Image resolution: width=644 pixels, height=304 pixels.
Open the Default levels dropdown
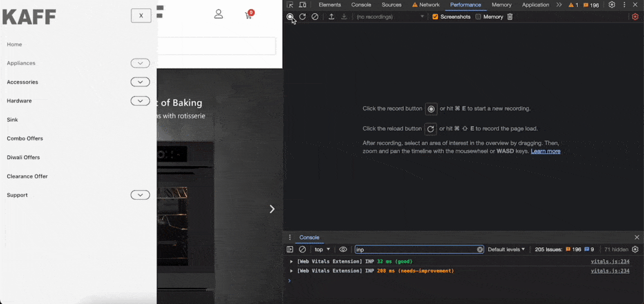[x=506, y=249]
